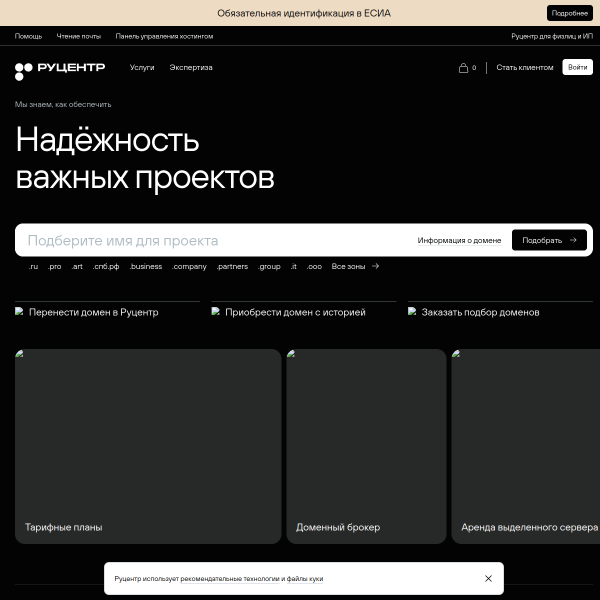Open the Тарифные планы card
Screen dimensions: 600x600
tap(148, 446)
